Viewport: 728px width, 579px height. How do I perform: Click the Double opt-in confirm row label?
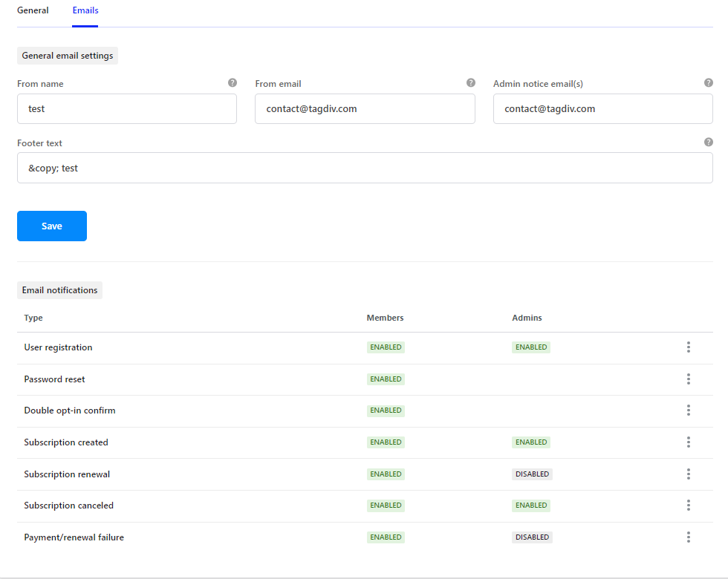[x=70, y=410]
